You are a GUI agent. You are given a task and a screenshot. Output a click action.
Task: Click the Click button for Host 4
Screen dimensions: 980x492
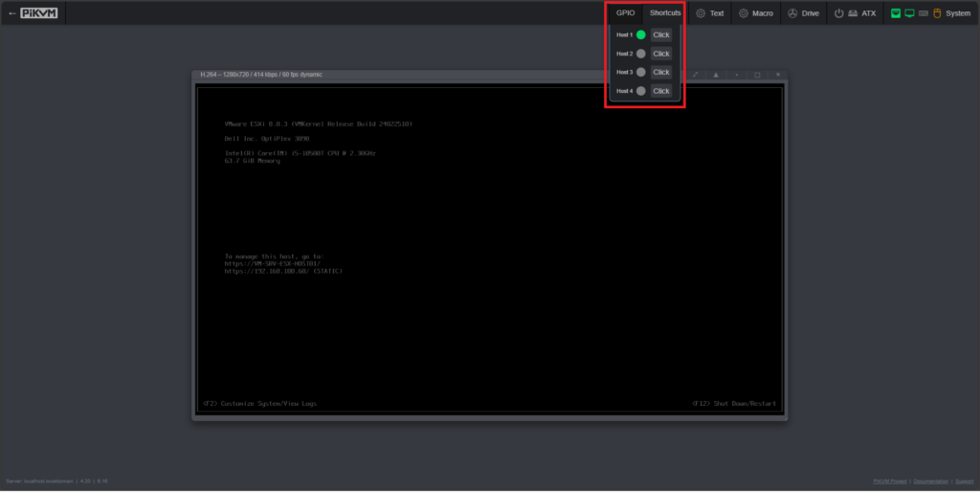(x=661, y=91)
